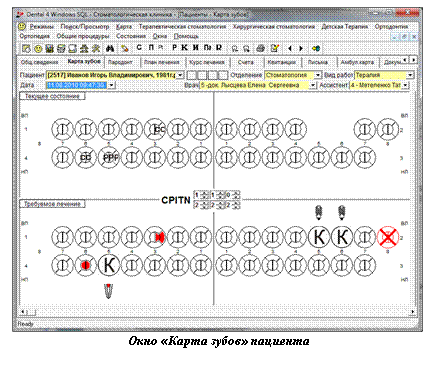Screen dimensions: 437x372
Task: Select the lower-row CC tooth beside PPF
Action: click(x=86, y=157)
